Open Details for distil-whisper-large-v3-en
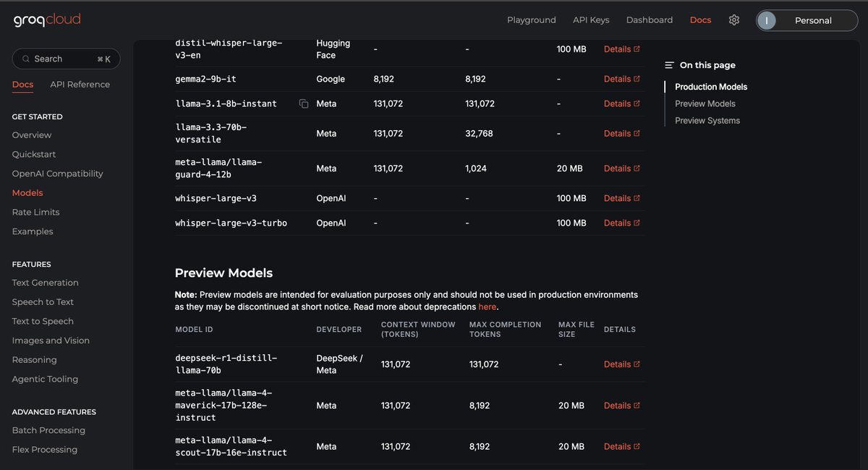This screenshot has width=868, height=470. click(622, 49)
